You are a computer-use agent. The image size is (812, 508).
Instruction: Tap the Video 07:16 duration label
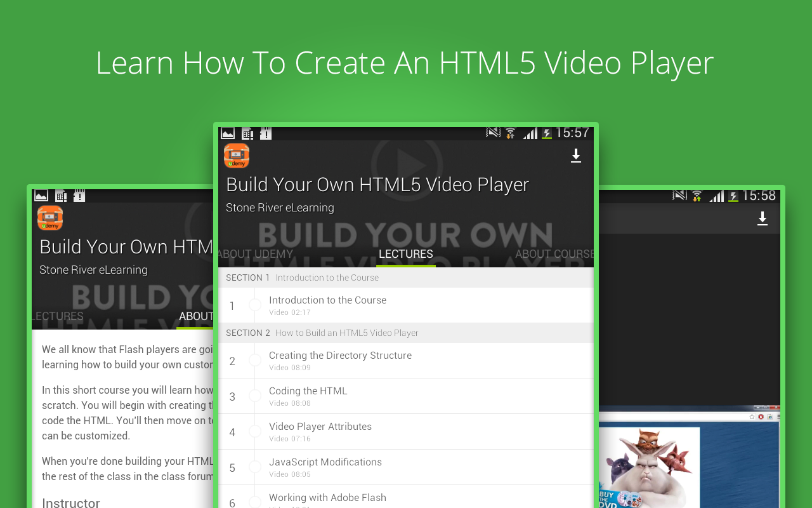click(x=290, y=439)
